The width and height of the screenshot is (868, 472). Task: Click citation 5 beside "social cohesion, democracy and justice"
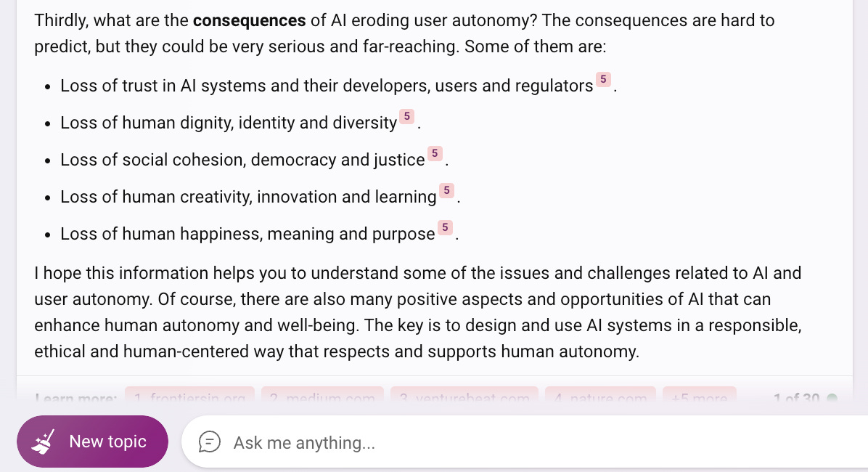(x=435, y=153)
